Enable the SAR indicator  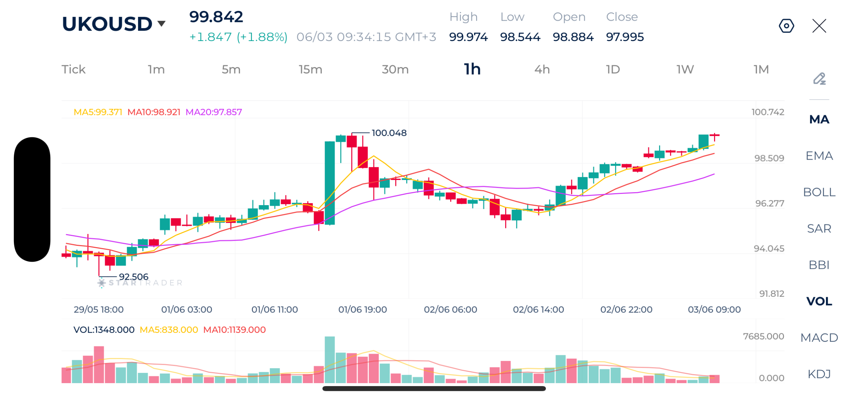(x=819, y=228)
